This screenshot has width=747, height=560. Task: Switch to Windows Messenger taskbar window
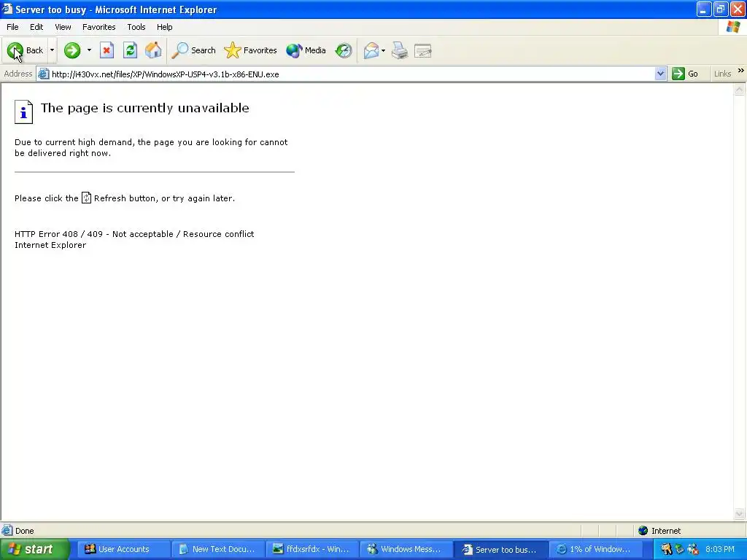tap(406, 550)
